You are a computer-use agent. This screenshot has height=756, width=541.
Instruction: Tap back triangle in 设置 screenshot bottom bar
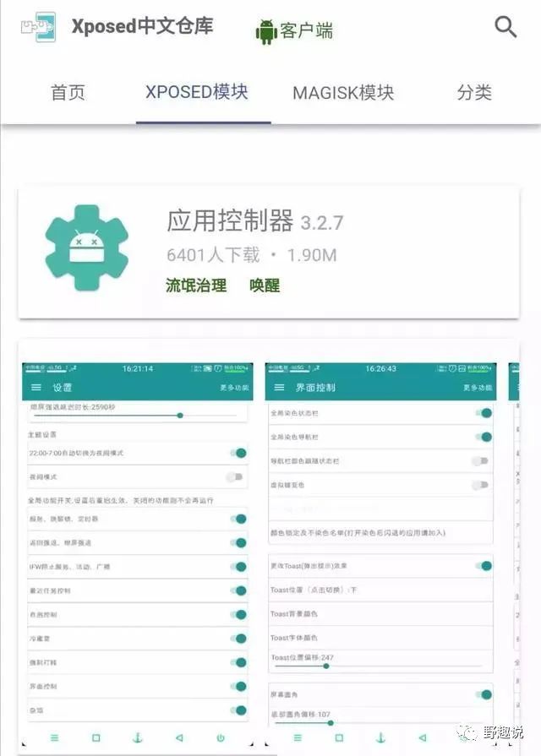(179, 737)
